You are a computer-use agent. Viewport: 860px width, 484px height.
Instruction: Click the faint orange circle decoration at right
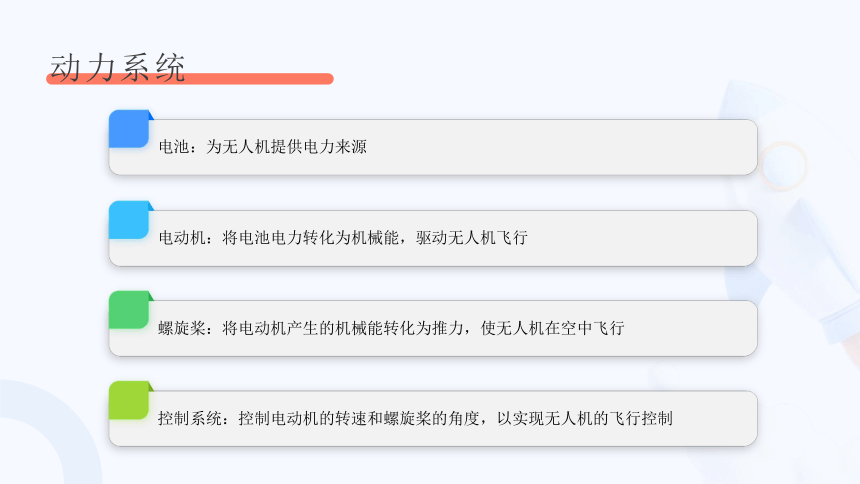[x=784, y=166]
